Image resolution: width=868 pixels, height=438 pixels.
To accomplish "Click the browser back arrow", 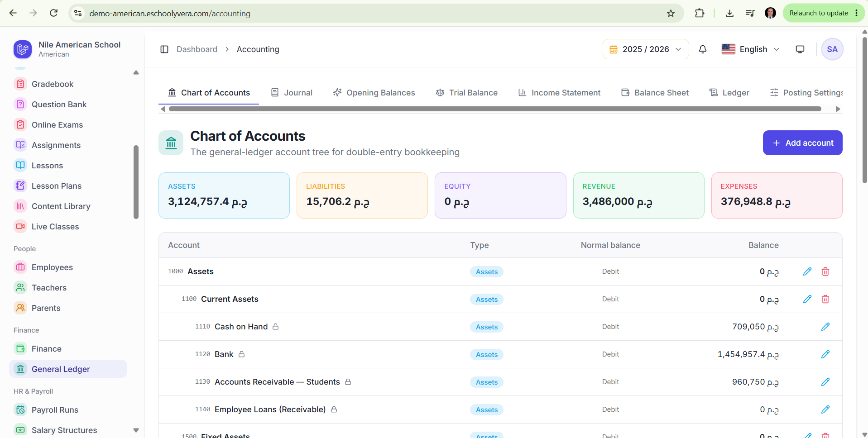I will coord(13,13).
